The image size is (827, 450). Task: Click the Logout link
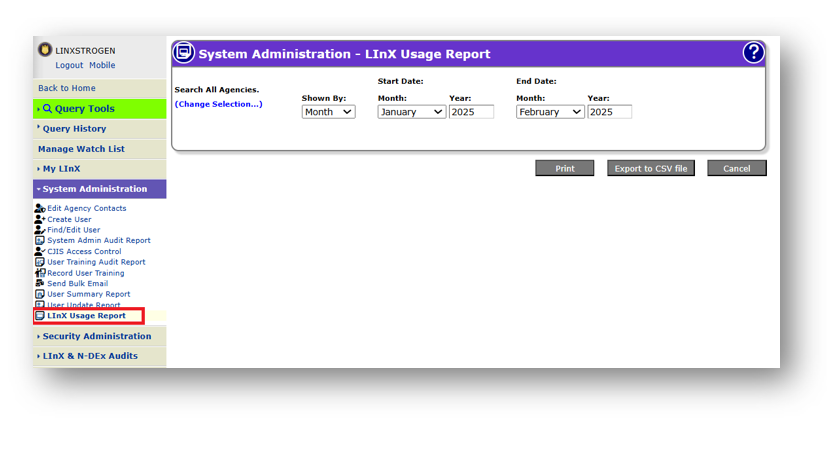coord(69,65)
